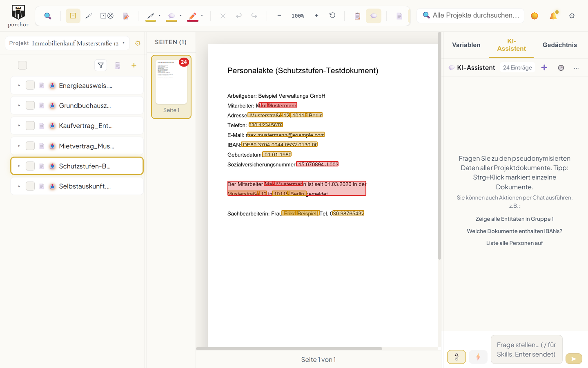Image resolution: width=588 pixels, height=368 pixels.
Task: Check the Mietvertrag_Mus document checkbox
Action: pyautogui.click(x=30, y=146)
